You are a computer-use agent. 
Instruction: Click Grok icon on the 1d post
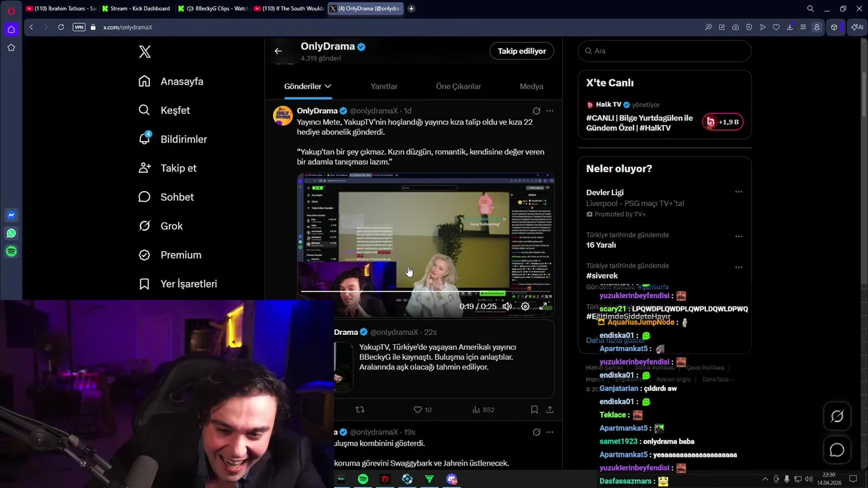(x=536, y=110)
